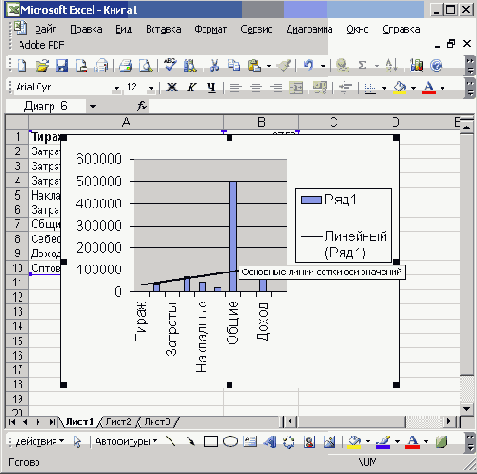Insert WordArt via the slanted A icon
Image resolution: width=477 pixels, height=474 pixels.
tap(270, 442)
